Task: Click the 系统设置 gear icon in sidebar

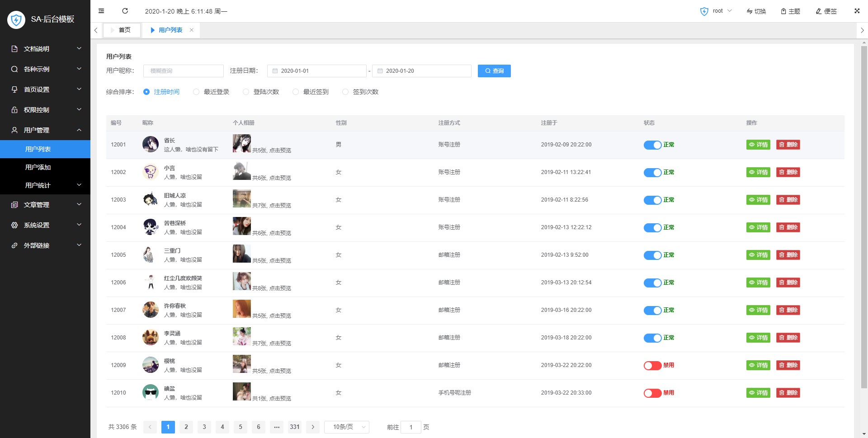Action: pos(14,225)
